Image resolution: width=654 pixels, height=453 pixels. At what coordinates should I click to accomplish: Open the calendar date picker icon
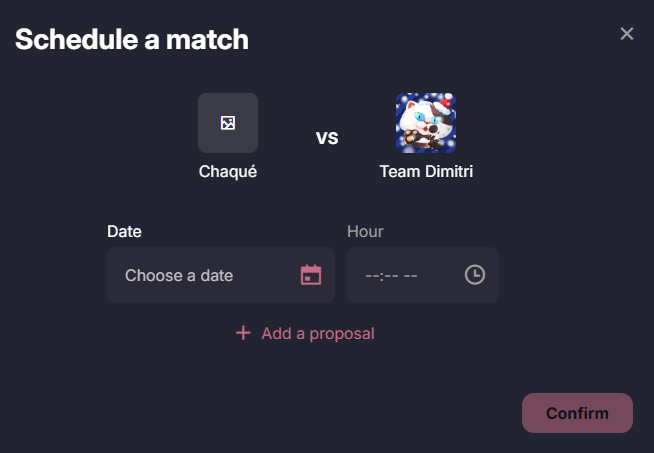tap(311, 275)
